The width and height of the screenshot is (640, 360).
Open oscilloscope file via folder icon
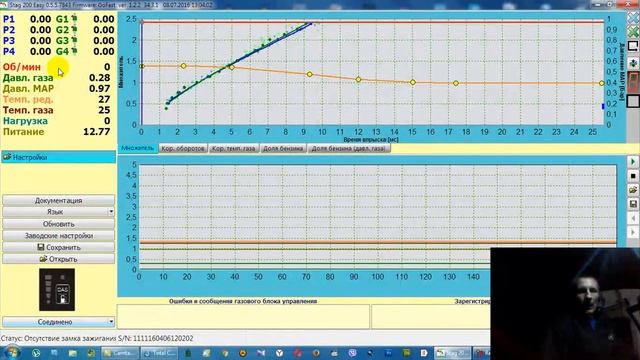click(x=633, y=190)
